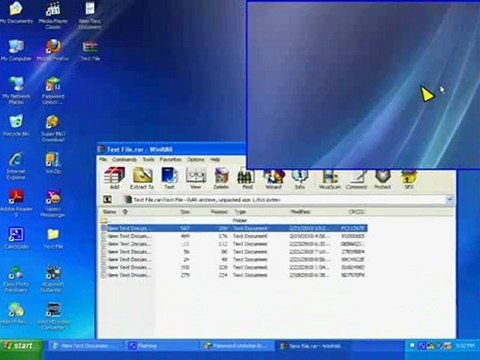Open the File menu in WinRAR
This screenshot has width=480, height=360.
point(103,159)
